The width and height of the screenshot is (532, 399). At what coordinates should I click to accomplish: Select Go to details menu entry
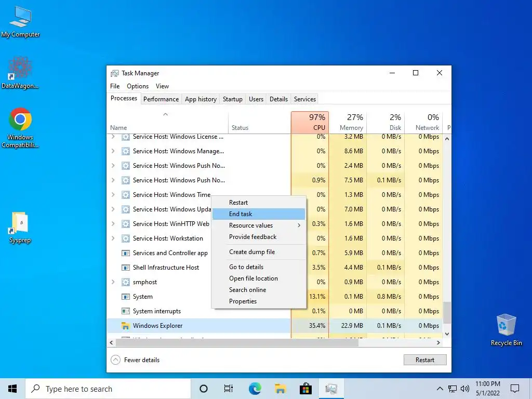tap(259, 267)
